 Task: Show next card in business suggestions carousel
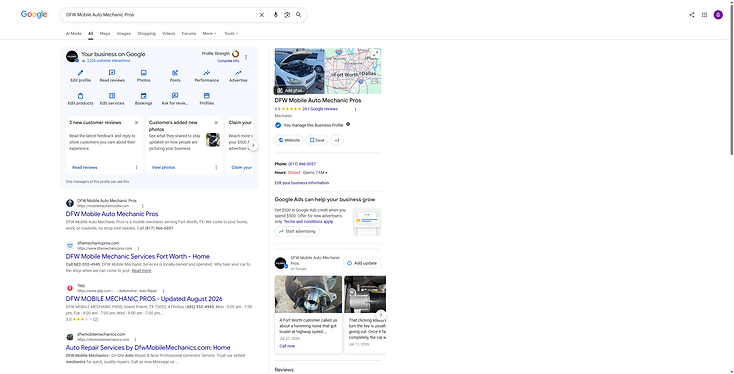pos(253,145)
